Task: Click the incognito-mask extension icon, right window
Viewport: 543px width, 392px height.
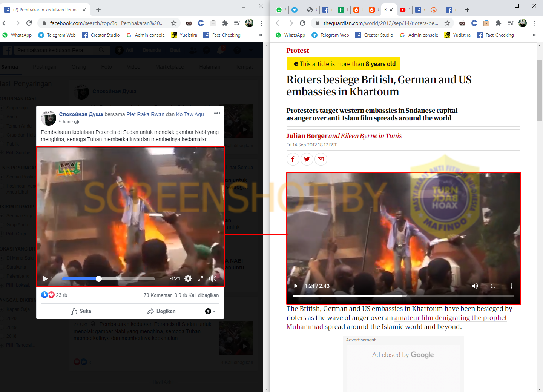Action: point(462,23)
